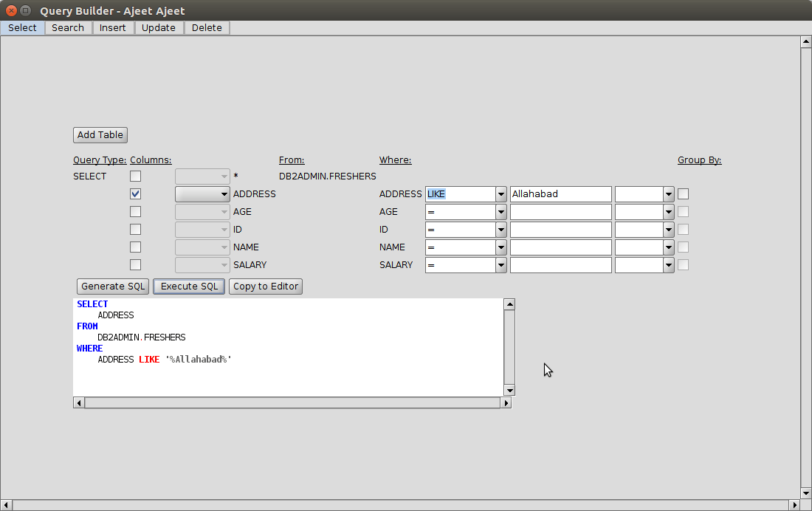
Task: Check the select-all (*) column checkbox
Action: click(x=135, y=176)
